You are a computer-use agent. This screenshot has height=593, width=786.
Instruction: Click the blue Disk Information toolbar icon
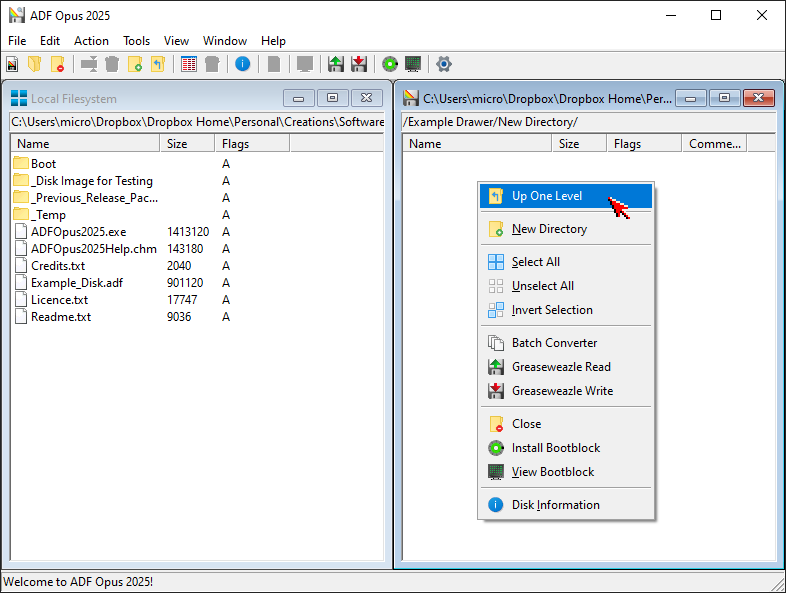tap(243, 64)
